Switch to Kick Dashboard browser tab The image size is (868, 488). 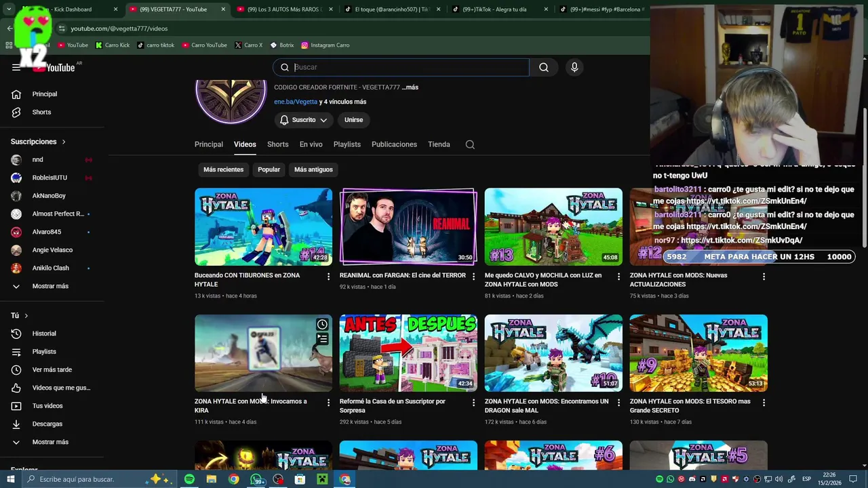pos(73,9)
